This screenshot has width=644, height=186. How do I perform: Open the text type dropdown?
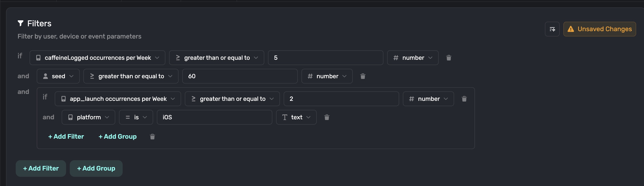(x=296, y=117)
